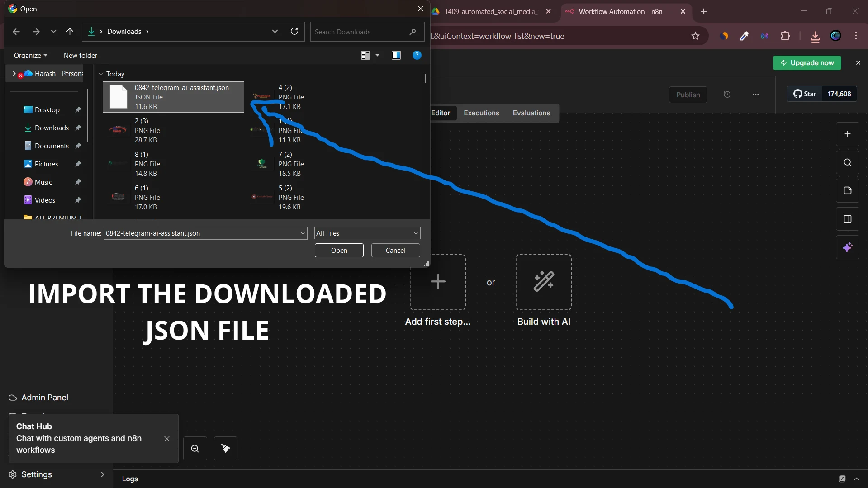Open browser downloads from the toolbar icon

click(x=815, y=36)
